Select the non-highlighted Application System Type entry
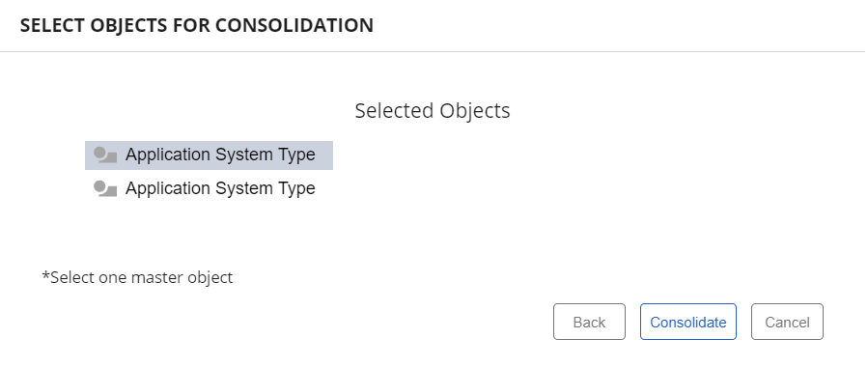The height and width of the screenshot is (367, 868). 209,188
